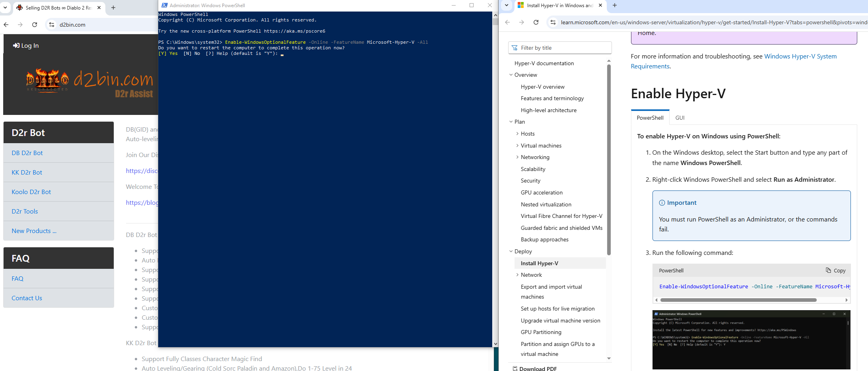Click the table of contents scrollbar
The height and width of the screenshot is (371, 868).
tap(609, 159)
